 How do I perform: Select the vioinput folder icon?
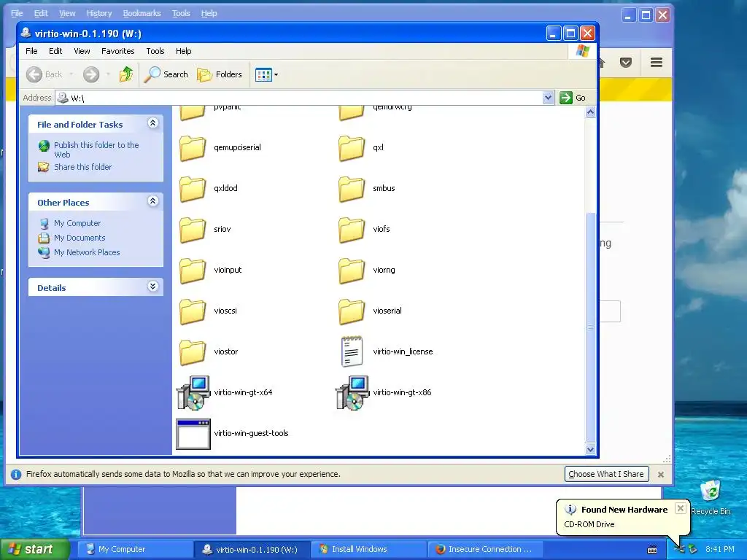tap(193, 271)
